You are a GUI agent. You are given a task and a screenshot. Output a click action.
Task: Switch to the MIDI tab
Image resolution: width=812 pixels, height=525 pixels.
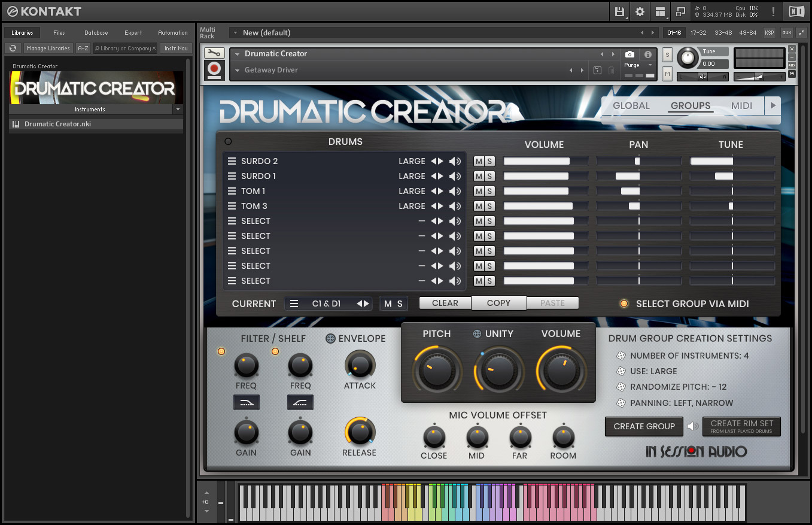[741, 106]
